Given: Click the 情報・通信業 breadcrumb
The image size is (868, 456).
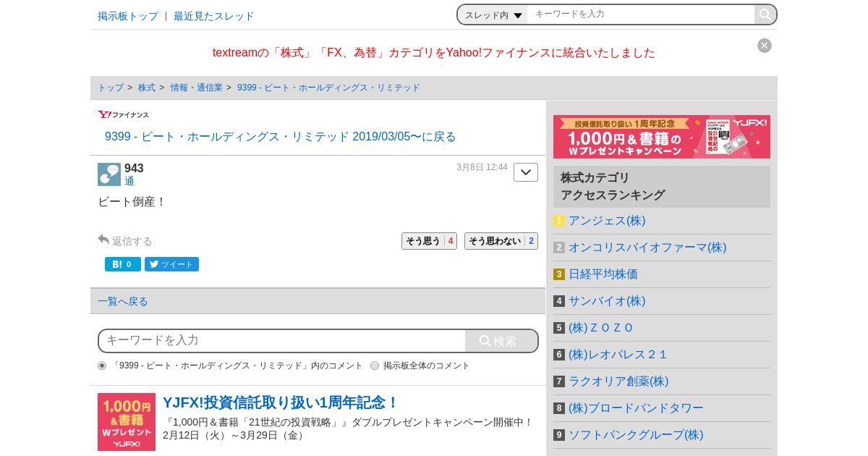Looking at the screenshot, I should click(x=197, y=88).
